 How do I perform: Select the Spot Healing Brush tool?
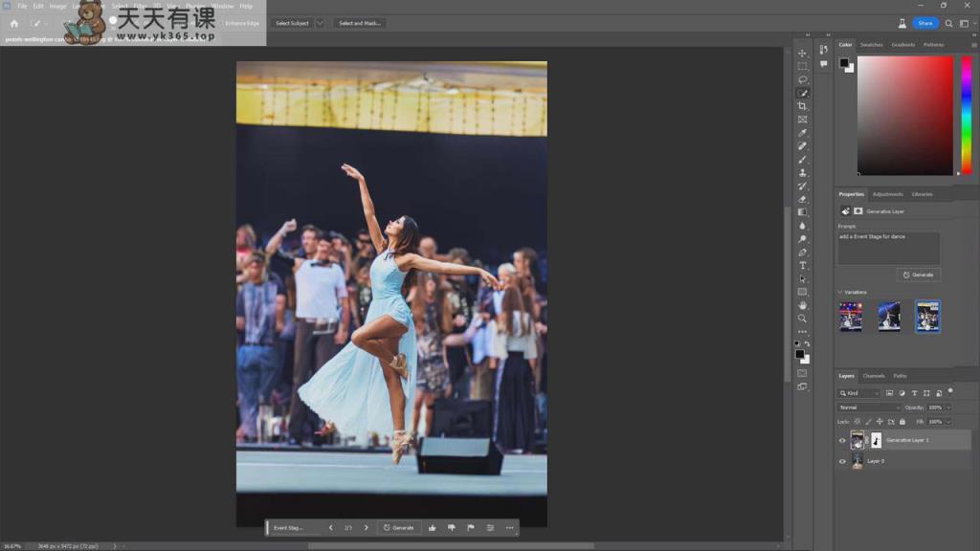(803, 146)
